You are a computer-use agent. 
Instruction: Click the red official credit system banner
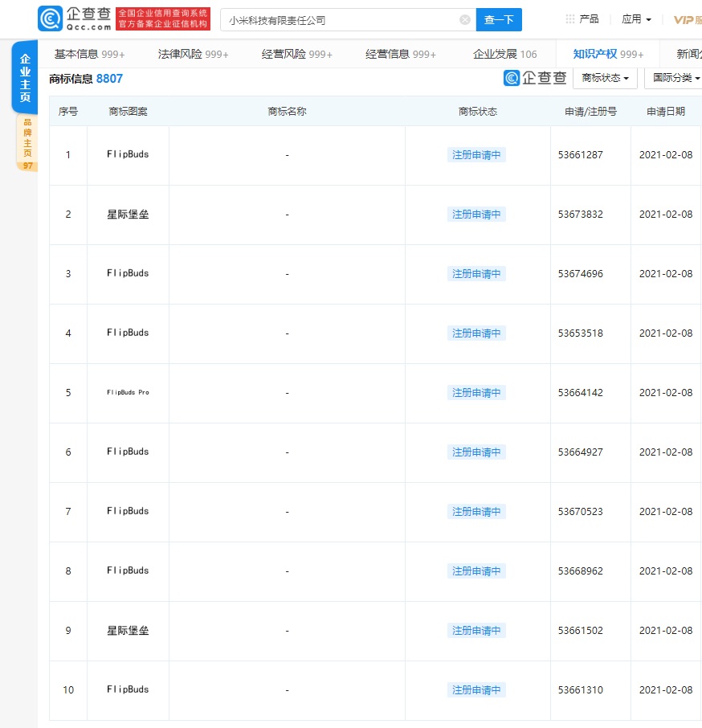pos(163,19)
